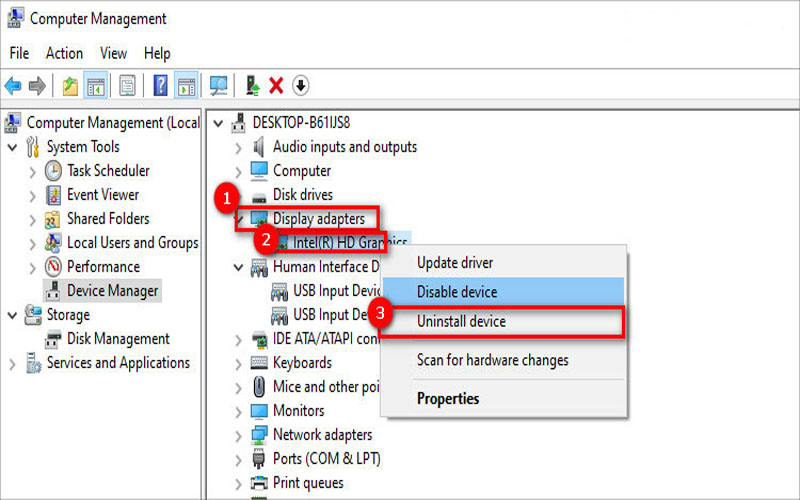This screenshot has height=500, width=800.
Task: Expand Audio inputs and outputs category
Action: tap(238, 148)
